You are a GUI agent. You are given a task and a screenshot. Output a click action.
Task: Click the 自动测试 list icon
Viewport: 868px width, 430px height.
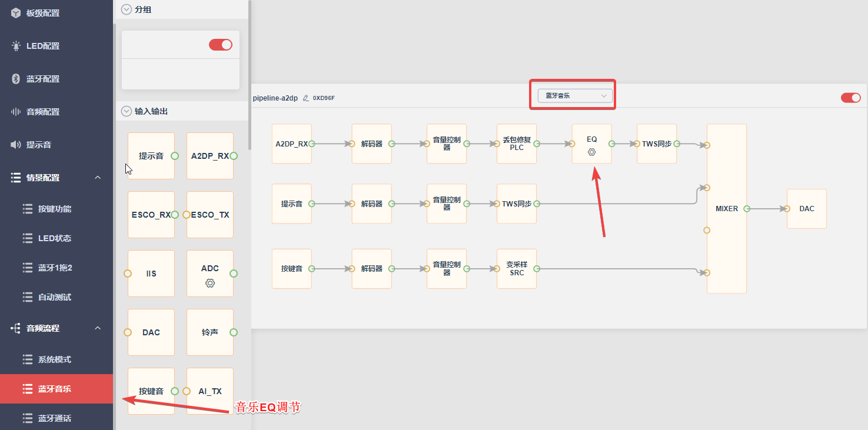tap(28, 297)
